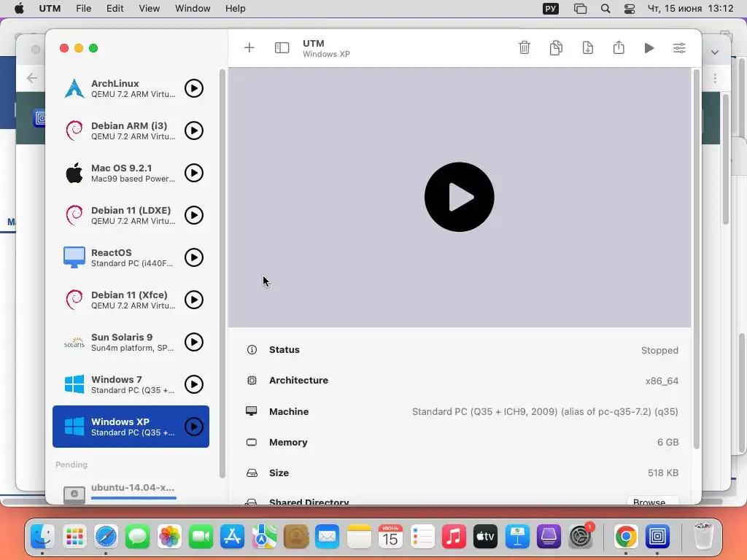Open the Edit menu
Screen dimensions: 747x560
pyautogui.click(x=115, y=9)
